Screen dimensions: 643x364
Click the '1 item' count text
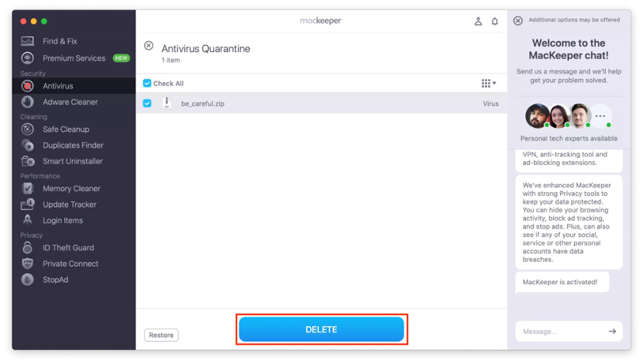pos(170,60)
